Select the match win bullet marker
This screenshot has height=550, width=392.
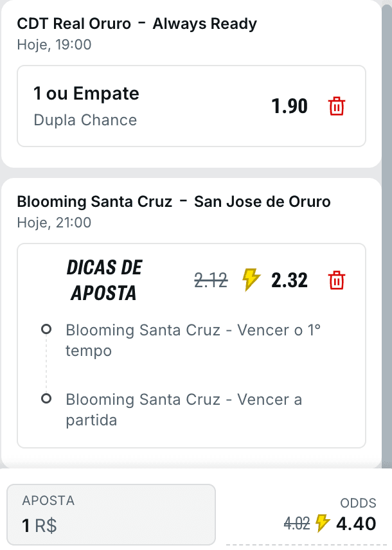pyautogui.click(x=46, y=398)
